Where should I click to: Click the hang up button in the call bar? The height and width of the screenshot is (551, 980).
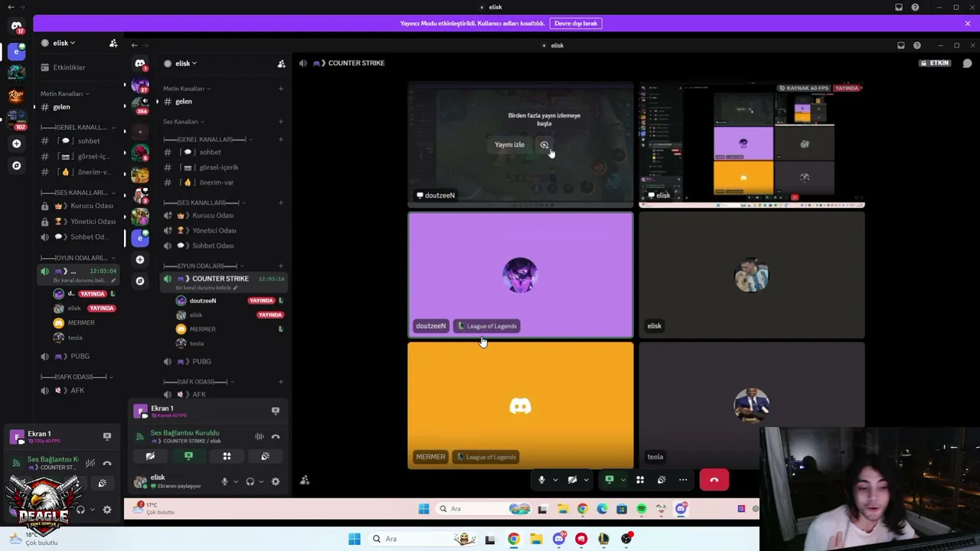coord(714,480)
